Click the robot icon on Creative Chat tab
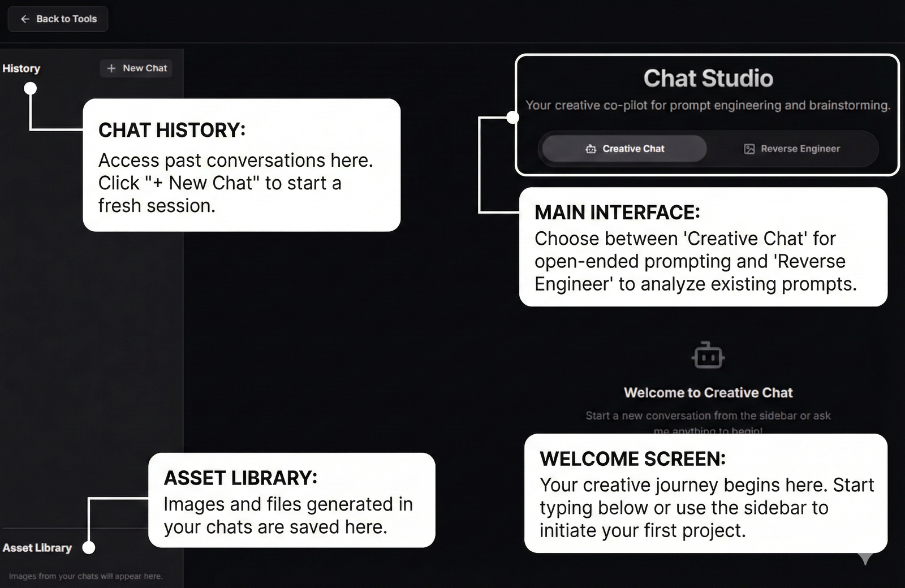 [x=591, y=149]
